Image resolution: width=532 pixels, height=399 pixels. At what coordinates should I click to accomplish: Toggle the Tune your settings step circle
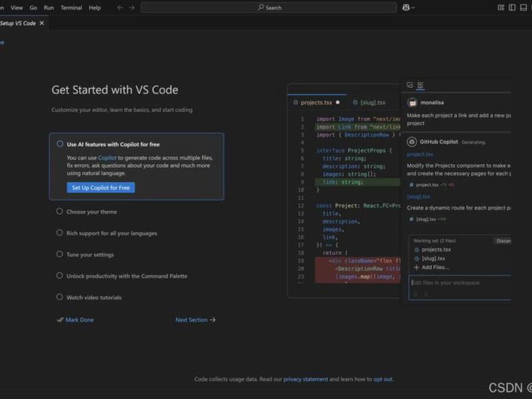(x=59, y=254)
